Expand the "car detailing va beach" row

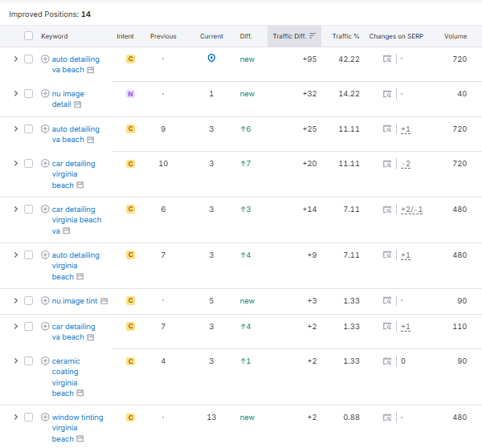pyautogui.click(x=14, y=327)
